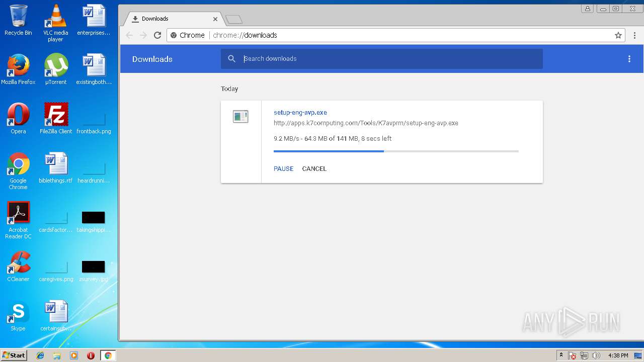The image size is (644, 362).
Task: Open a new tab in Chrome
Action: [234, 19]
